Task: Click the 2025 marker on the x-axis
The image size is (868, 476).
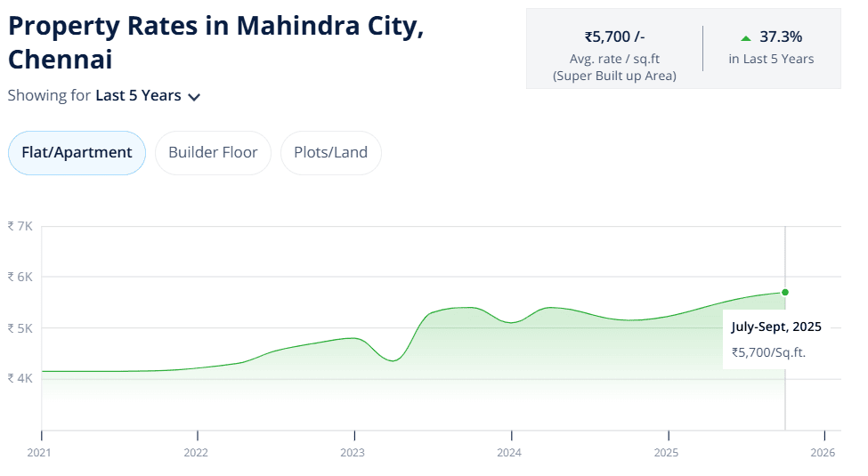Action: [x=666, y=452]
